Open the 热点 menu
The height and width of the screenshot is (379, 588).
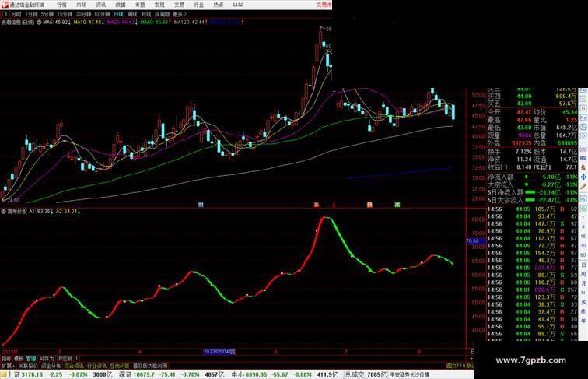coord(219,5)
